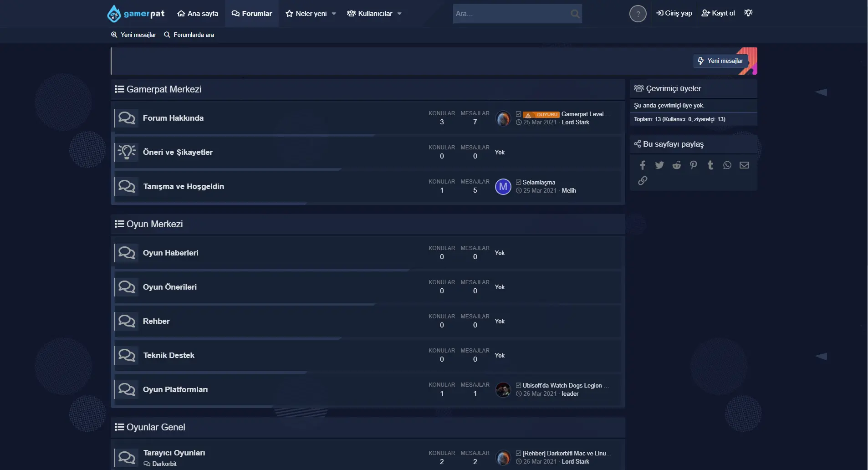868x470 pixels.
Task: Open Oyun Haberleri forum
Action: point(170,253)
